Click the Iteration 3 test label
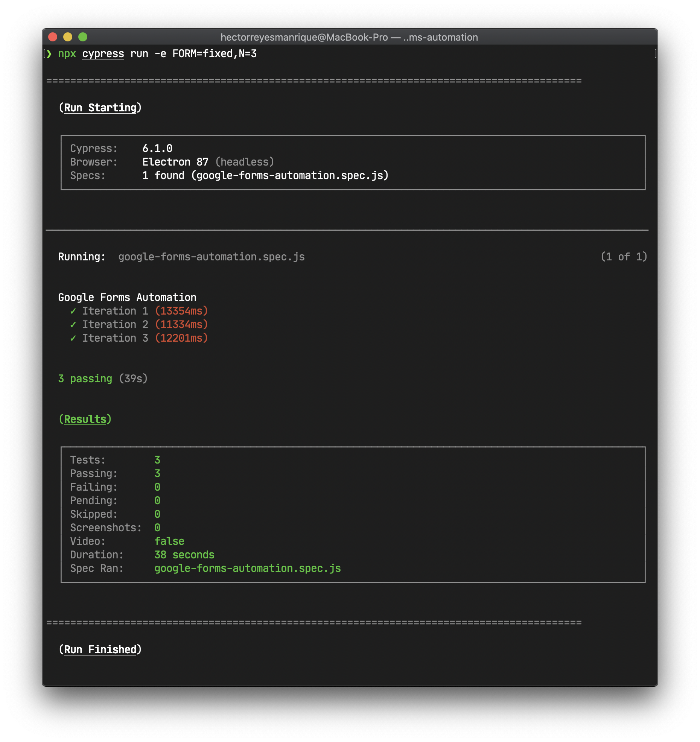This screenshot has height=742, width=700. pos(115,338)
